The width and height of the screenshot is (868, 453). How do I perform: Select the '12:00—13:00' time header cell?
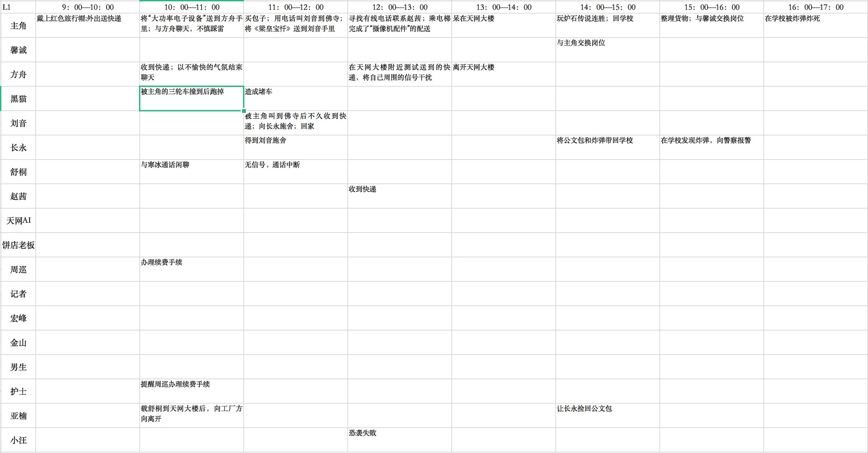(400, 7)
